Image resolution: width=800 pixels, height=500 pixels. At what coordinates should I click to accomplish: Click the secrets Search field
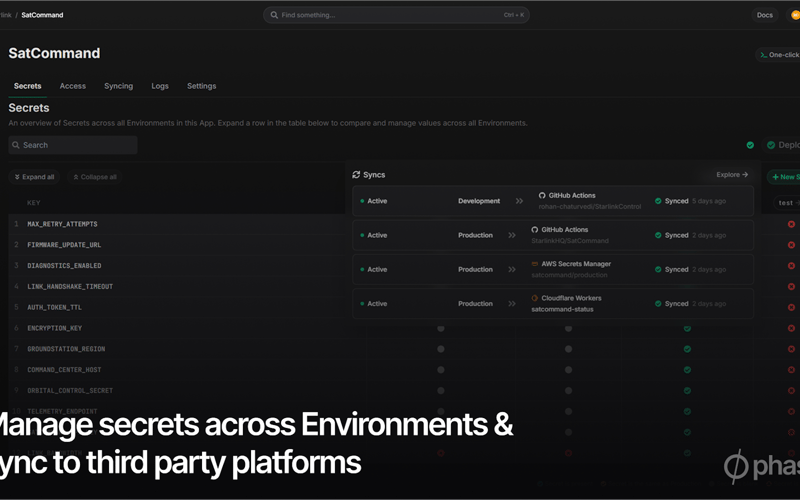pos(73,145)
